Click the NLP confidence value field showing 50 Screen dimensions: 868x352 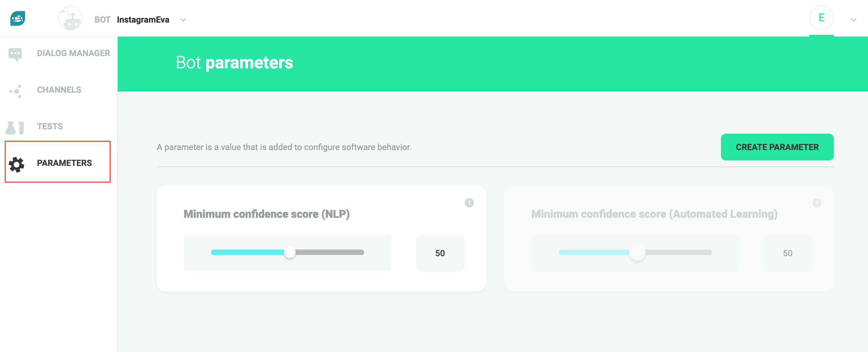pyautogui.click(x=440, y=253)
